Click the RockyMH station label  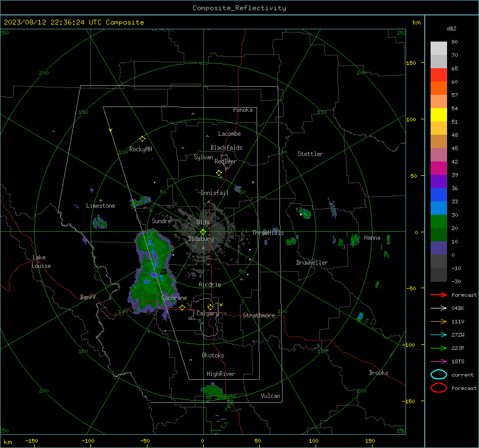click(x=141, y=149)
